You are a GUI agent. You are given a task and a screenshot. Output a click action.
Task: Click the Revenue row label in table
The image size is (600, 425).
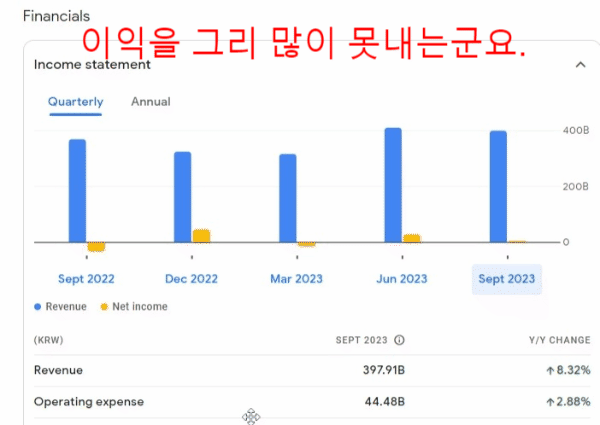coord(58,370)
